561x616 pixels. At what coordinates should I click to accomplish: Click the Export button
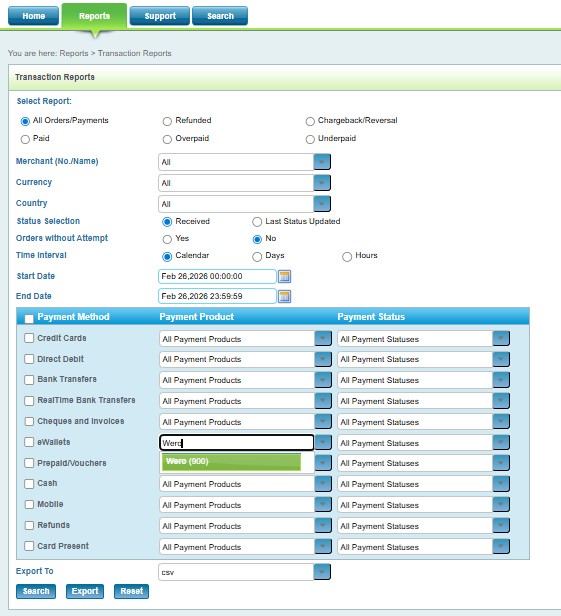85,591
